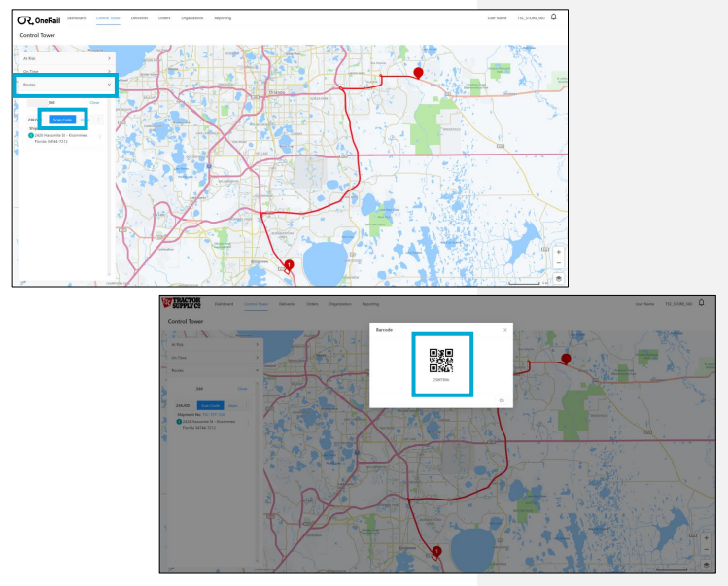Open notifications bell in Tractor Supply screenshot
The image size is (728, 586).
coord(701,303)
